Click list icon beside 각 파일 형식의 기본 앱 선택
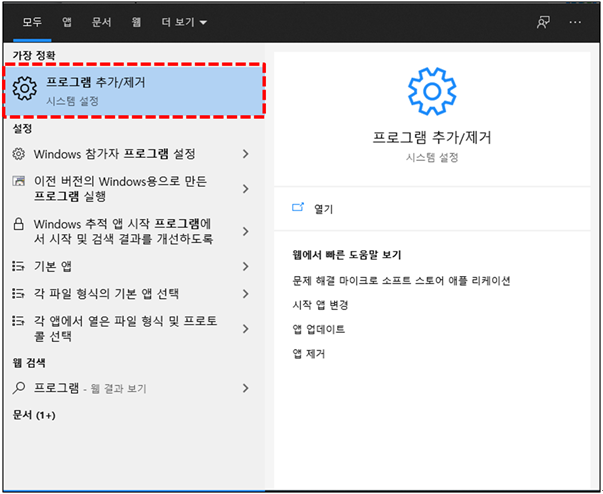Screen dimensions: 603x494 point(18,294)
